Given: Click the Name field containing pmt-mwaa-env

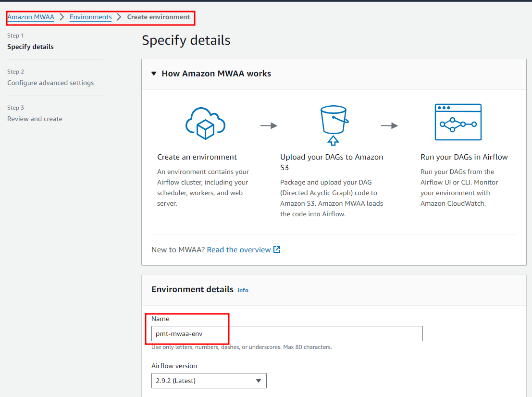Looking at the screenshot, I should (x=287, y=334).
